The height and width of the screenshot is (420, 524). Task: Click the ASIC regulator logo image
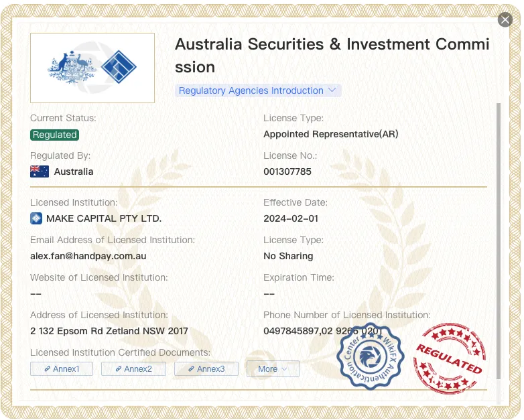92,68
